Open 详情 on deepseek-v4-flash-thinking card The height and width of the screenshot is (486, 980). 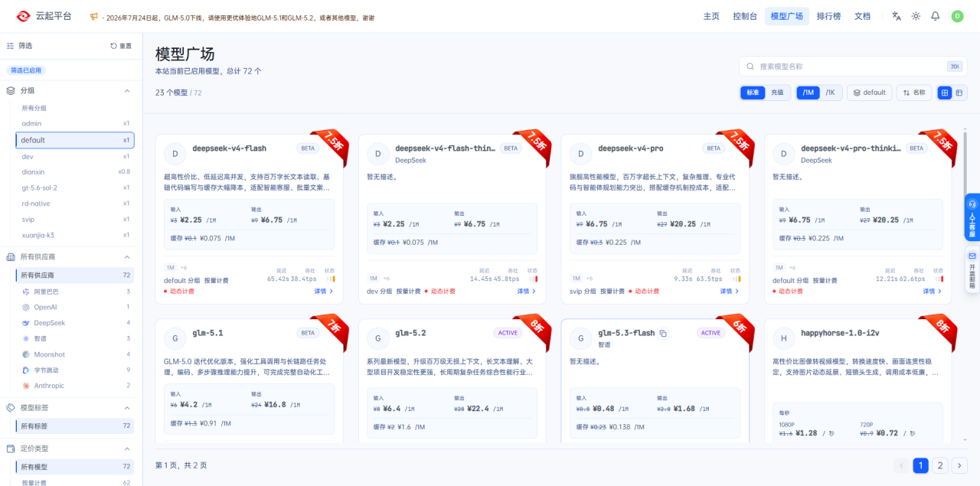(527, 291)
